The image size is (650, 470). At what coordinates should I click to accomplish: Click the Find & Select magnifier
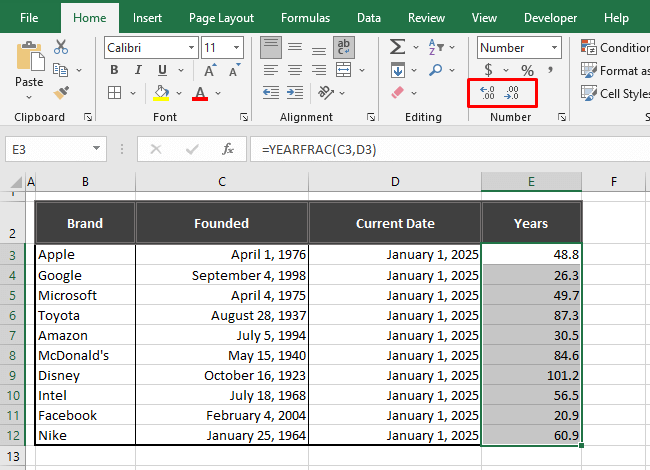click(x=436, y=70)
